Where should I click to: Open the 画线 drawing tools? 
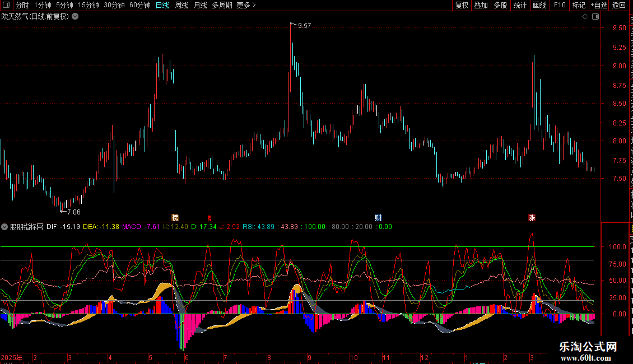point(539,5)
